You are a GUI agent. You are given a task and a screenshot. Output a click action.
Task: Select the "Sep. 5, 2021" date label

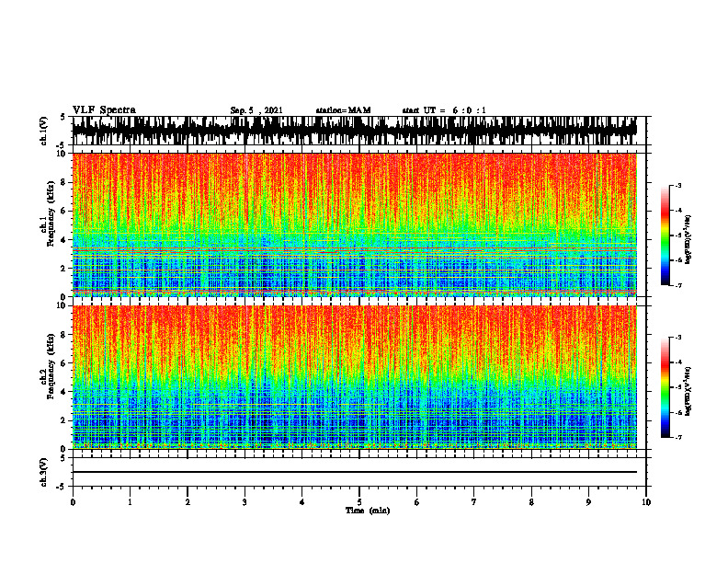click(x=256, y=110)
